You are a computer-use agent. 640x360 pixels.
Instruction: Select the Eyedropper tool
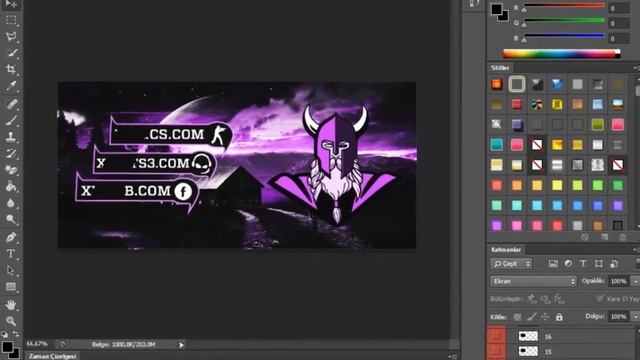pos(11,86)
